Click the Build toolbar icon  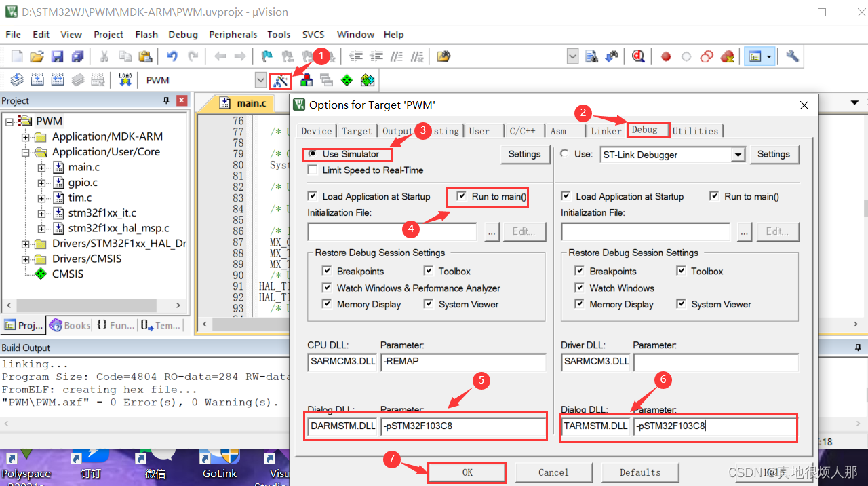37,79
